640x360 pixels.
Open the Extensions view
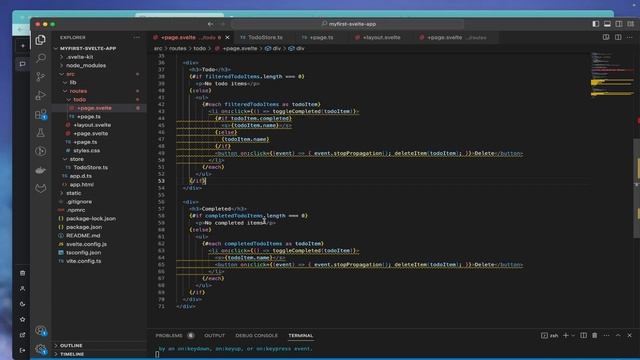coord(40,114)
